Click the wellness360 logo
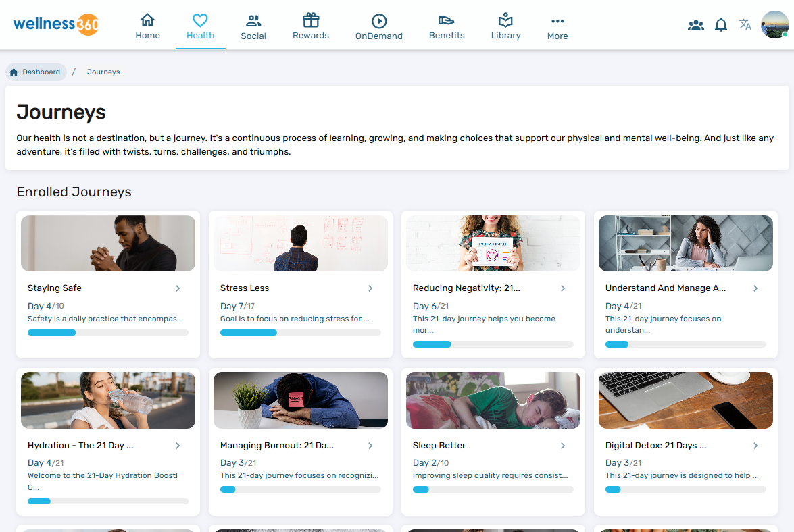Screen dimensions: 794x532 point(56,24)
